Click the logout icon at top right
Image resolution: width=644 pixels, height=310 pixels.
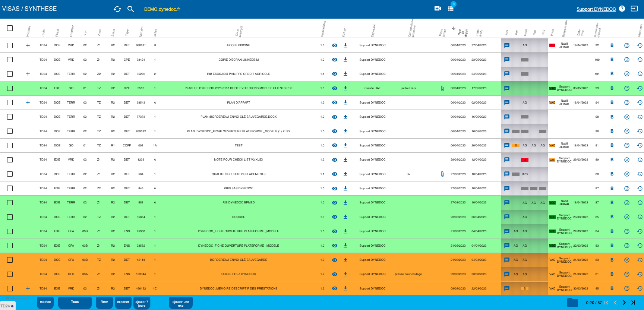[634, 9]
